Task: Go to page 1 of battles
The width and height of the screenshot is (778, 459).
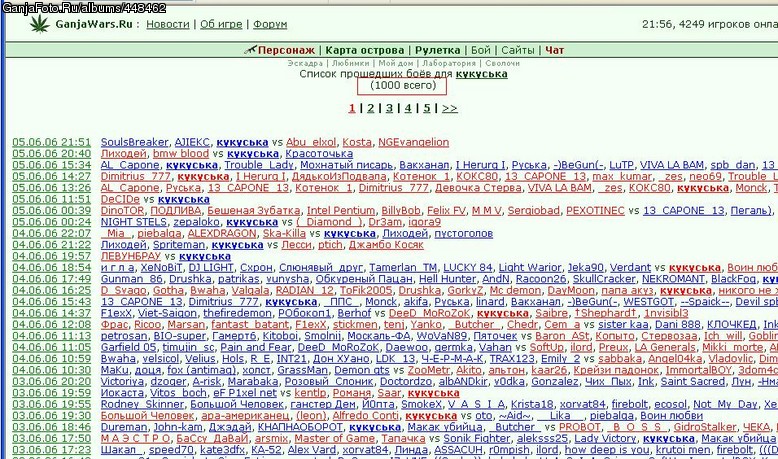Action: point(352,108)
